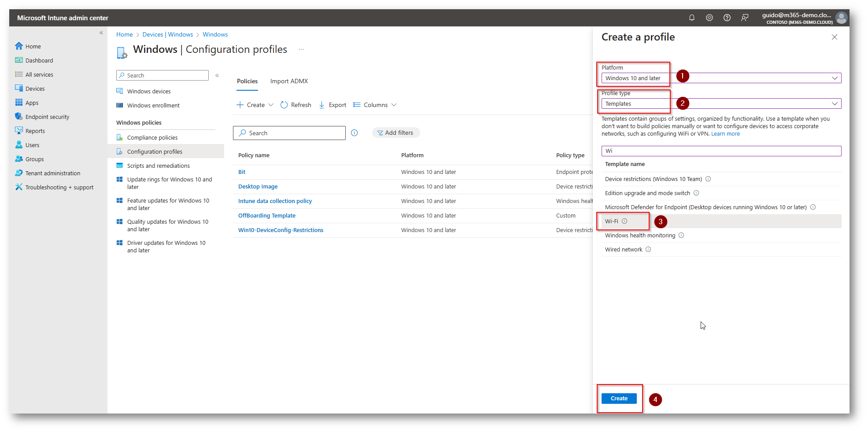Click the blue Create button
This screenshot has width=868, height=432.
(619, 398)
